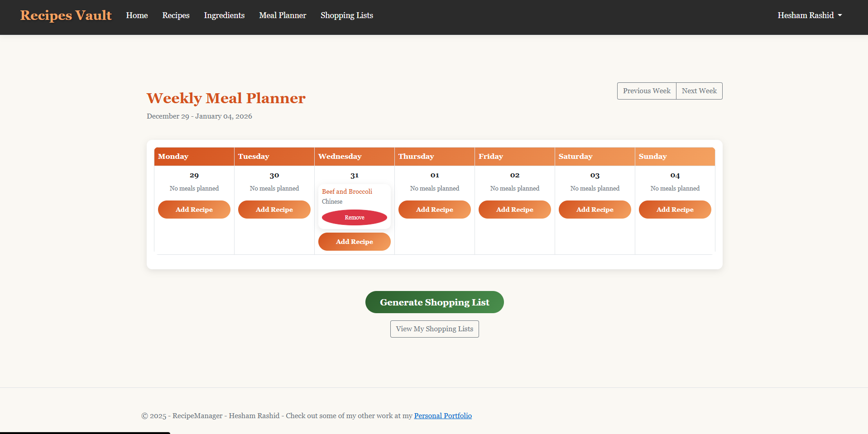The width and height of the screenshot is (868, 434).
Task: Open the Personal Portfolio link
Action: click(442, 415)
